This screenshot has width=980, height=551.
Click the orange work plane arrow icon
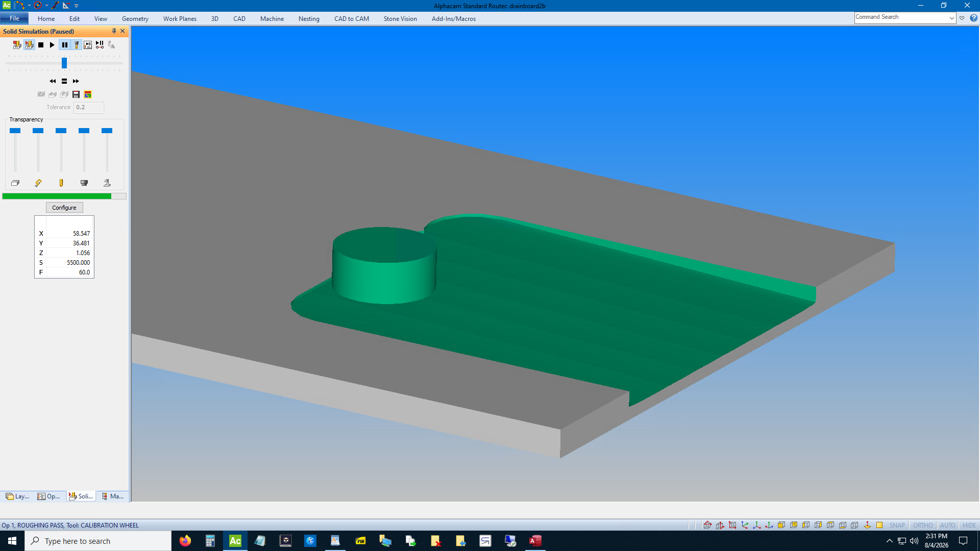867,525
